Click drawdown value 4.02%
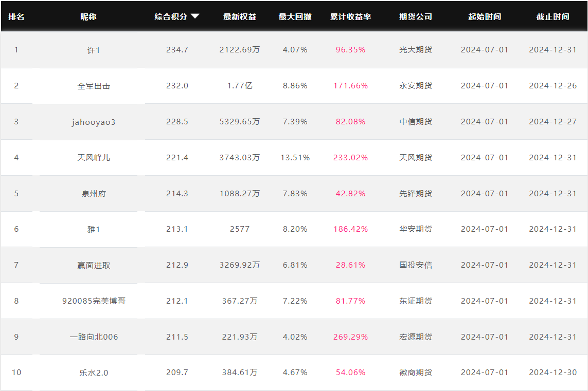This screenshot has width=588, height=391. coord(295,337)
